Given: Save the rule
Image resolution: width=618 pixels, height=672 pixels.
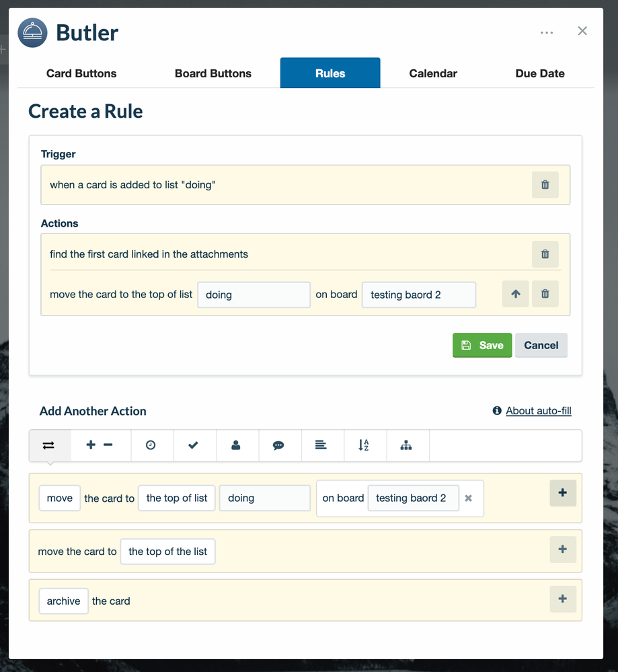Looking at the screenshot, I should (x=482, y=345).
